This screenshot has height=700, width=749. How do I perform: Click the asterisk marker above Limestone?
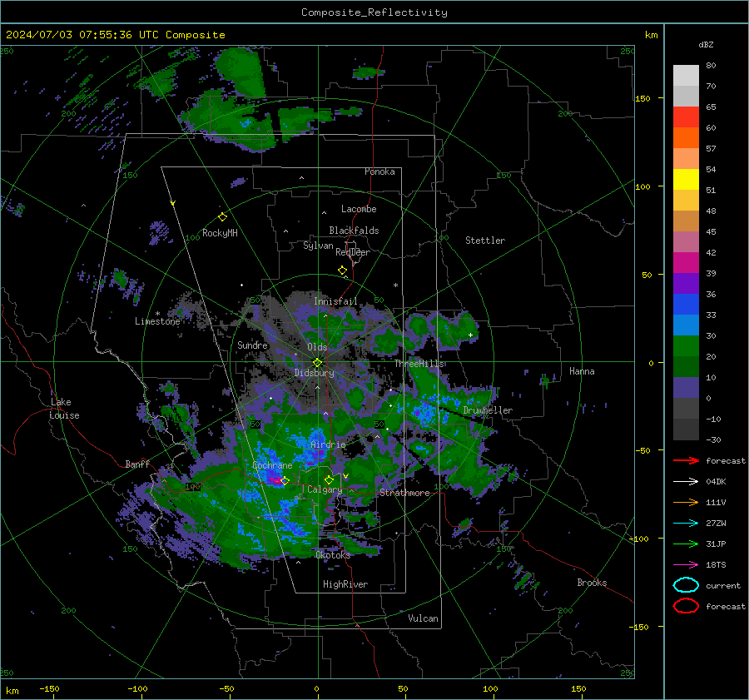point(157,314)
